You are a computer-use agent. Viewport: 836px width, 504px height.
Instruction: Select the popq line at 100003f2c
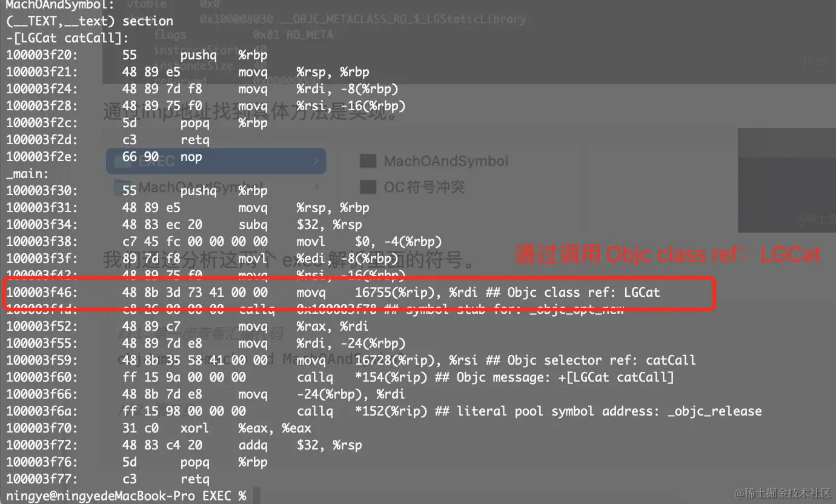137,123
